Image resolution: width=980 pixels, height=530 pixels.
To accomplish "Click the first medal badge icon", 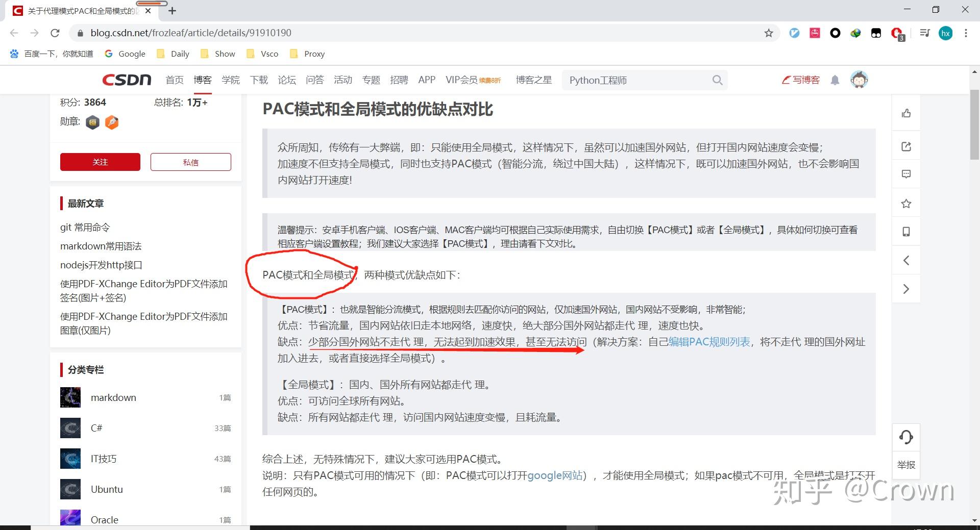I will (x=92, y=122).
